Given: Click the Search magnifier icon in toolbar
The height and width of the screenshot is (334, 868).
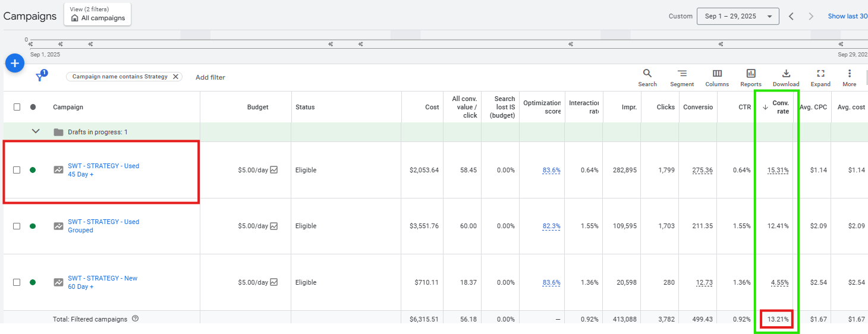Looking at the screenshot, I should click(x=647, y=74).
